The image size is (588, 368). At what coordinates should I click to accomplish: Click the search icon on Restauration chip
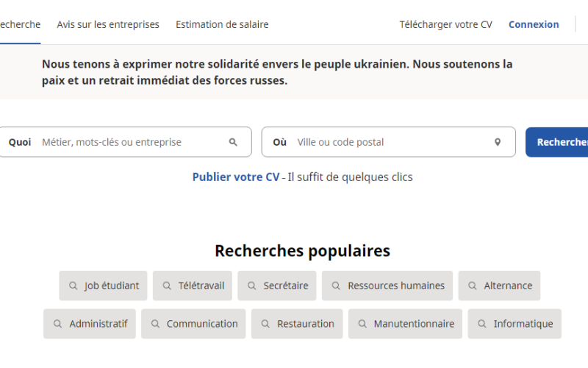coord(265,324)
